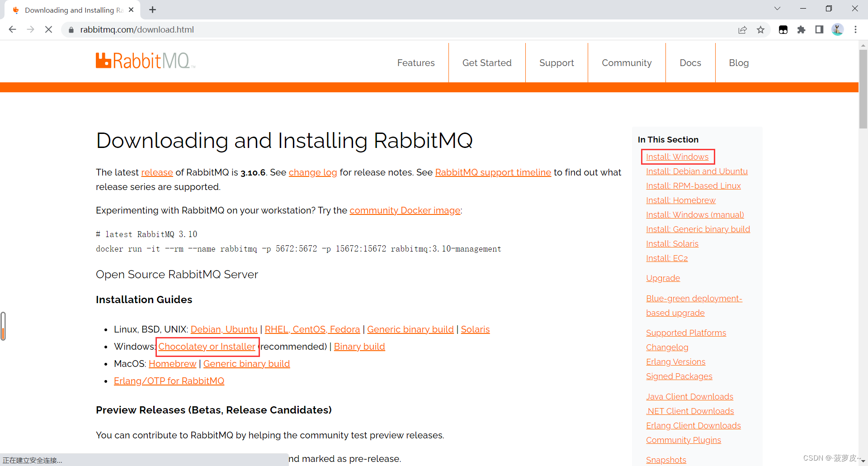Click scrollbar up arrow
Image resolution: width=868 pixels, height=466 pixels.
click(x=863, y=45)
